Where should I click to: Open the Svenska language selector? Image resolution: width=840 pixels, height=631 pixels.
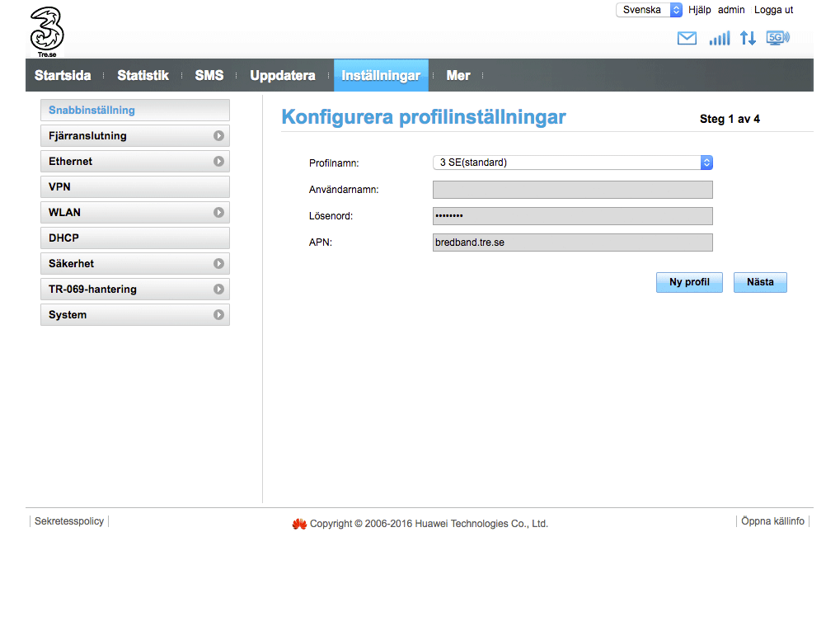[649, 10]
